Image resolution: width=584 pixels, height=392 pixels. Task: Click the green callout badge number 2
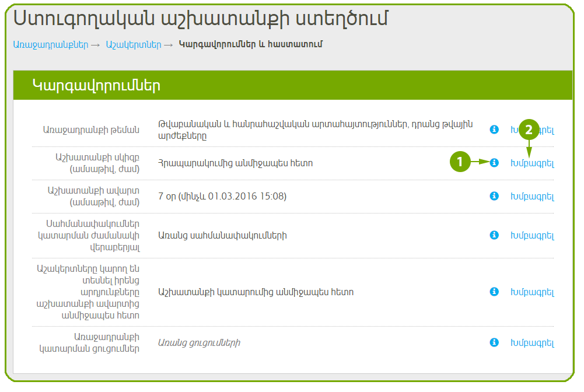coord(529,130)
